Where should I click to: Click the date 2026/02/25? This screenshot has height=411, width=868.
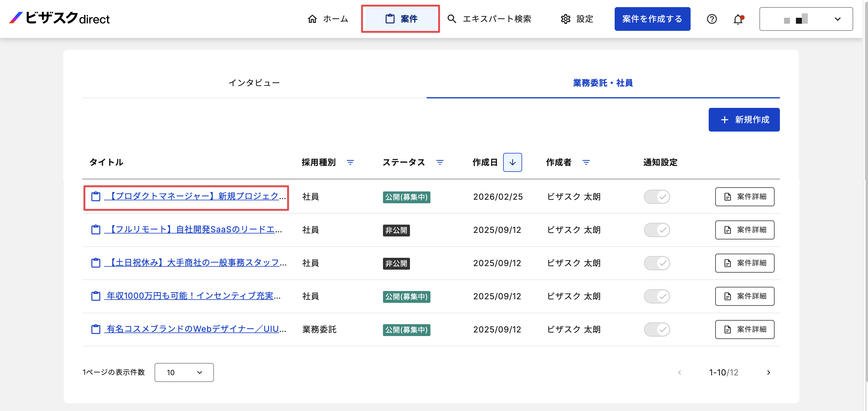pos(498,196)
